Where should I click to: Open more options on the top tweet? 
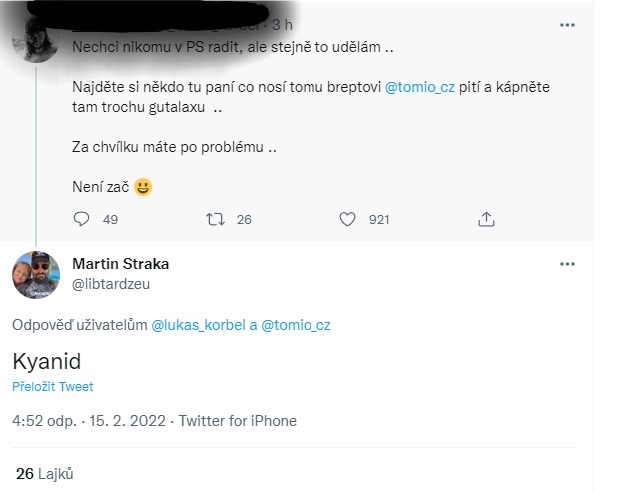(567, 25)
